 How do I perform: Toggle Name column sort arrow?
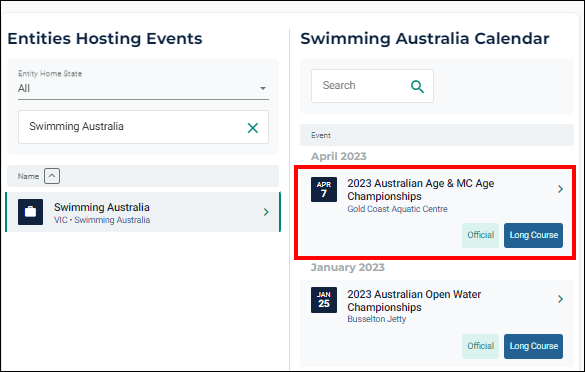pyautogui.click(x=52, y=176)
